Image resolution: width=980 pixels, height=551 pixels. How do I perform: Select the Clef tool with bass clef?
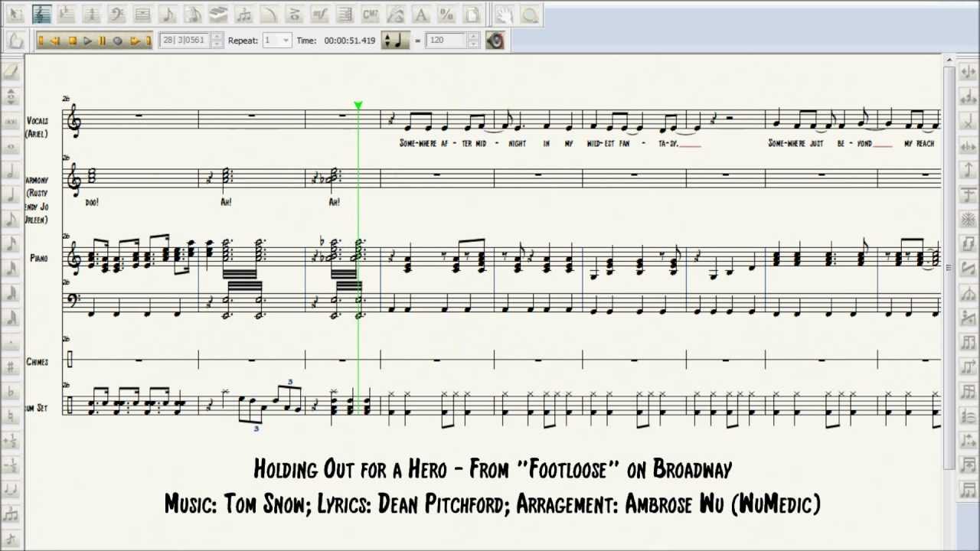click(x=116, y=15)
